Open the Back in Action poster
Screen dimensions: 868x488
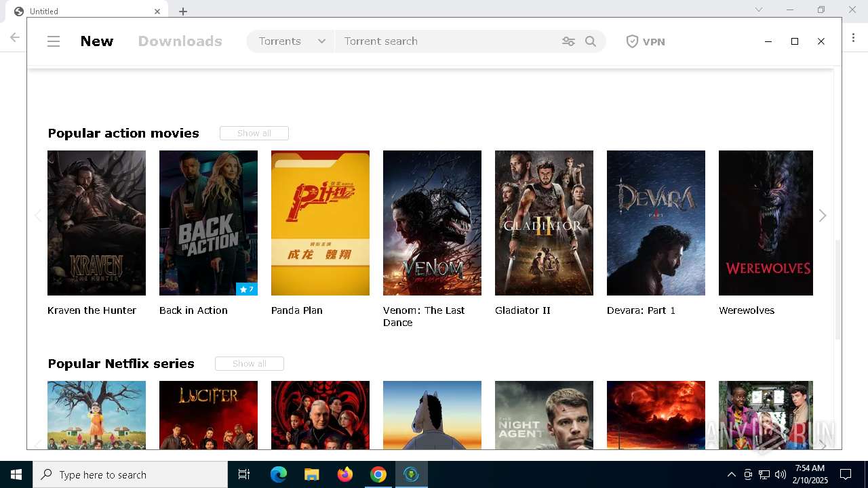pyautogui.click(x=208, y=223)
